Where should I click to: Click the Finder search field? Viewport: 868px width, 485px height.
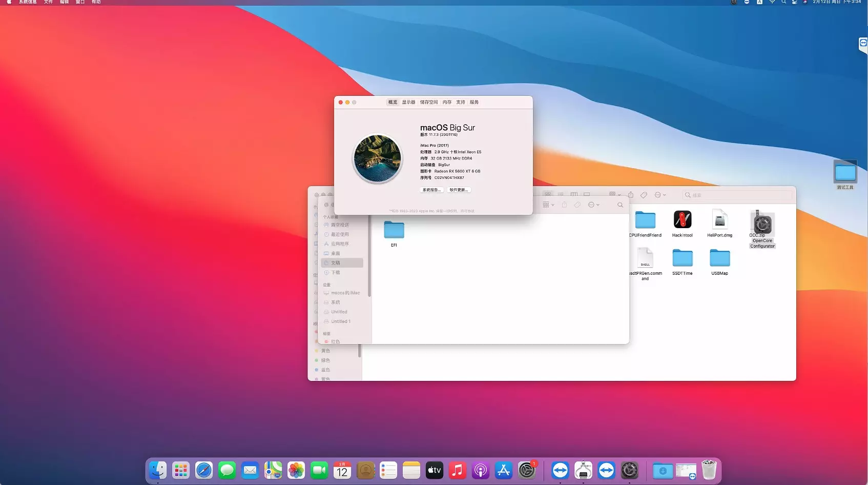(x=738, y=195)
